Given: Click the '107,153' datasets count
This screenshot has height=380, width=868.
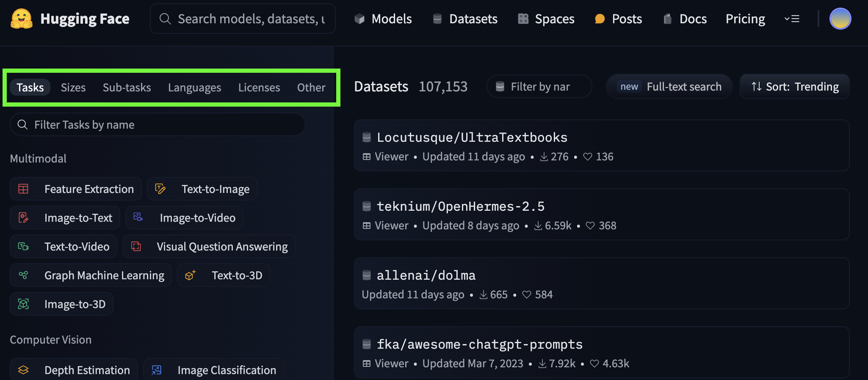Looking at the screenshot, I should click(x=443, y=86).
